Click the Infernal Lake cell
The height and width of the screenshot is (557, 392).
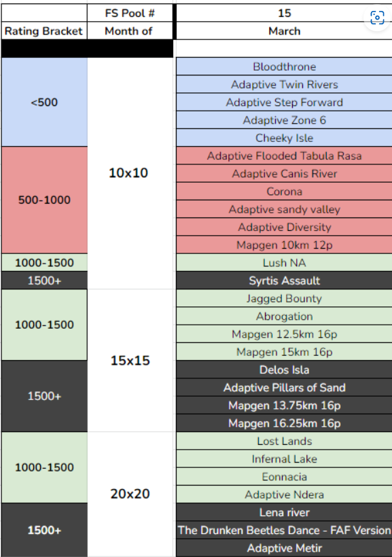(284, 459)
